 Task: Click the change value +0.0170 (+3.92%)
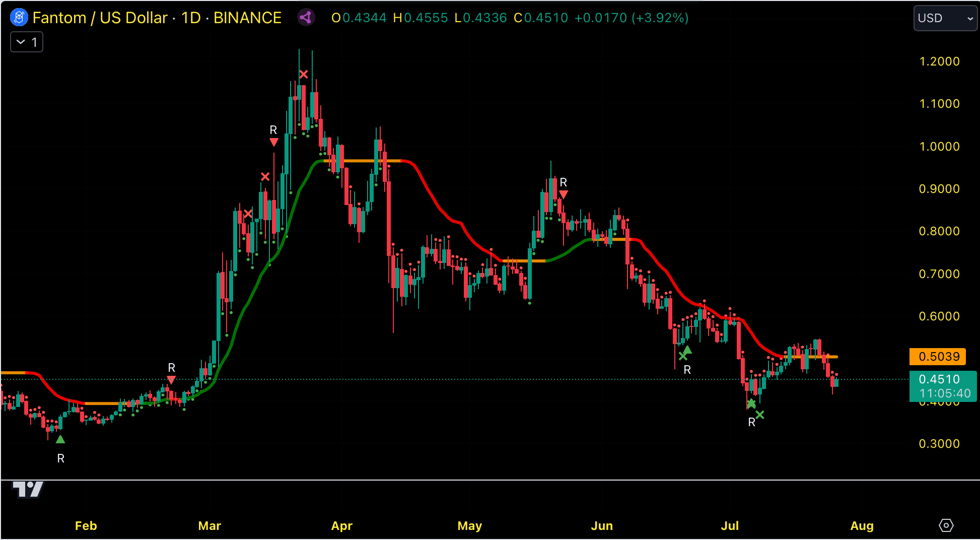tap(632, 18)
